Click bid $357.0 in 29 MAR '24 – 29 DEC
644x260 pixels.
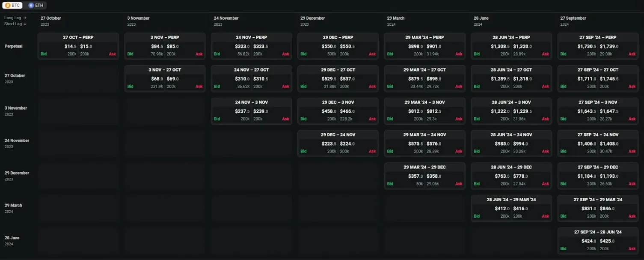415,176
